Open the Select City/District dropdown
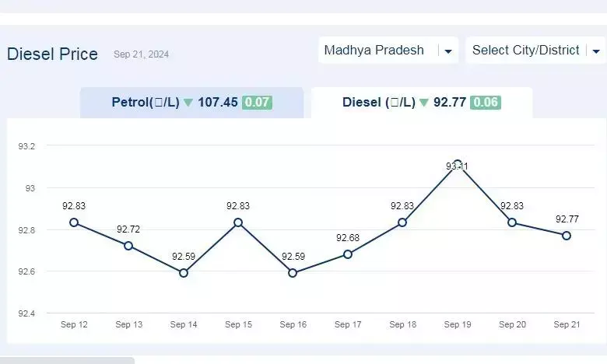This screenshot has width=607, height=364. pyautogui.click(x=536, y=51)
